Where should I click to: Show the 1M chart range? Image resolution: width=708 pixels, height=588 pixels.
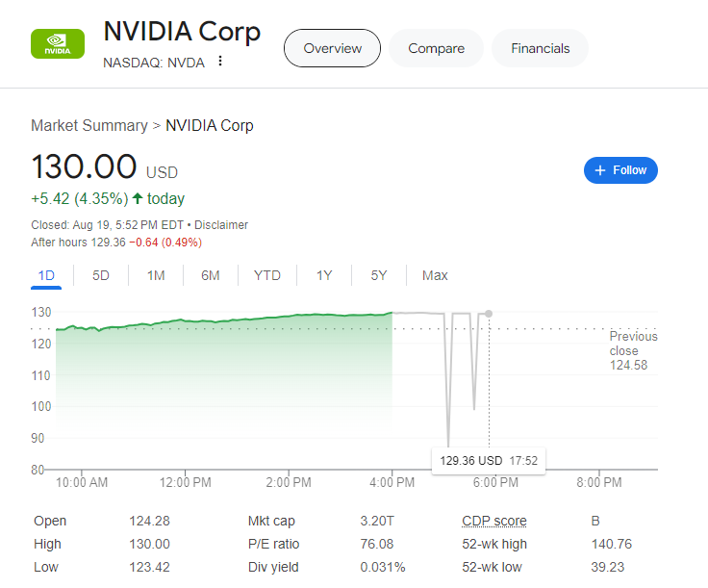(x=156, y=275)
